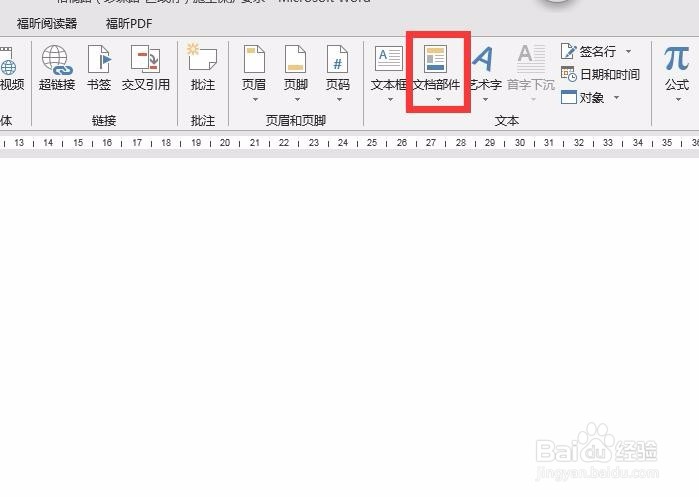Expand the 页眉 dropdown arrow
The width and height of the screenshot is (699, 497).
(x=255, y=99)
